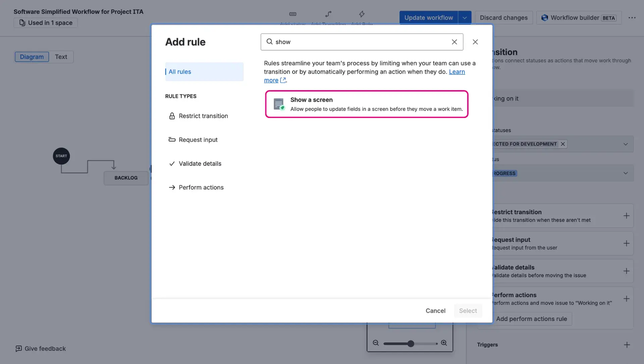644x364 pixels.
Task: Select All rules in the rule sidebar
Action: 180,71
